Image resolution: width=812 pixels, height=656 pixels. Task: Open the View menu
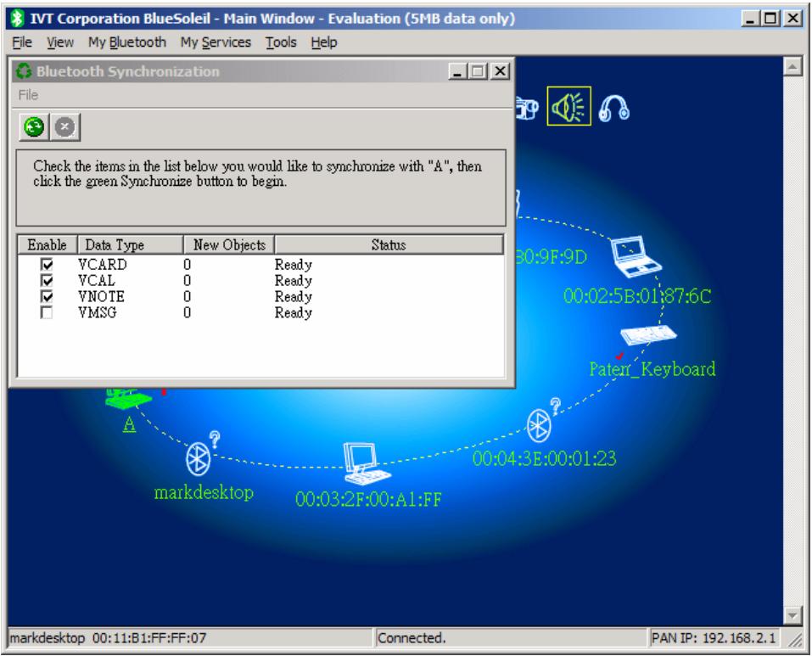[x=60, y=42]
